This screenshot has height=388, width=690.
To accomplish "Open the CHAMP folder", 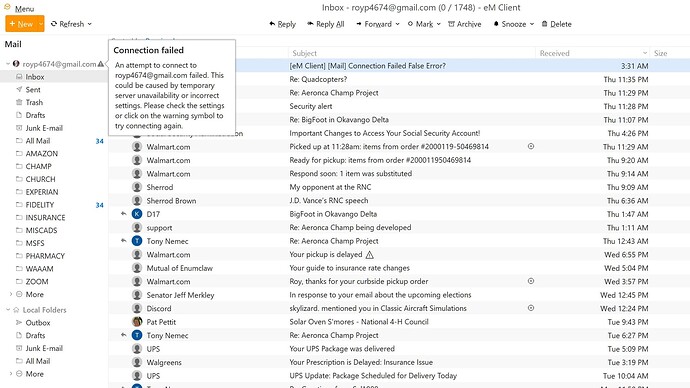I will tap(54, 166).
